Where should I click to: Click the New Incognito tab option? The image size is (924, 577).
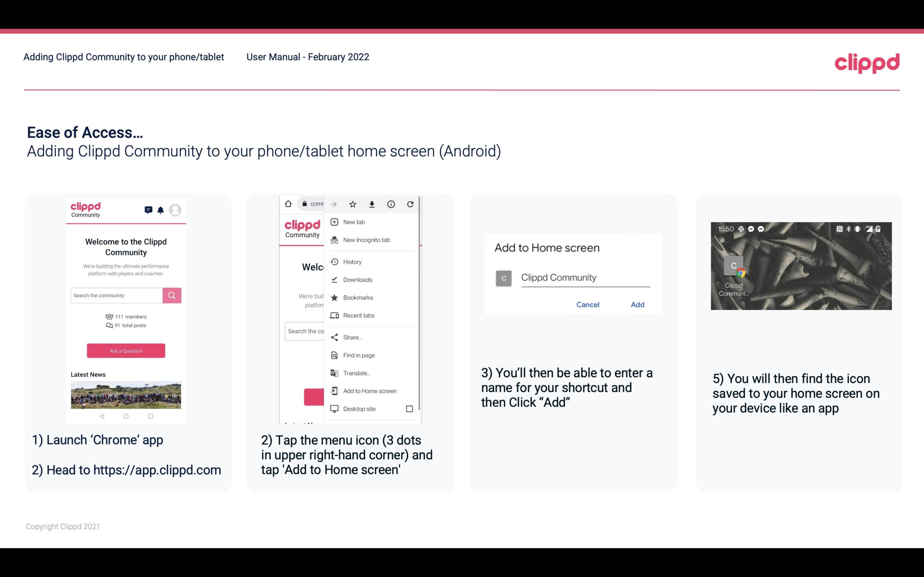tap(366, 240)
